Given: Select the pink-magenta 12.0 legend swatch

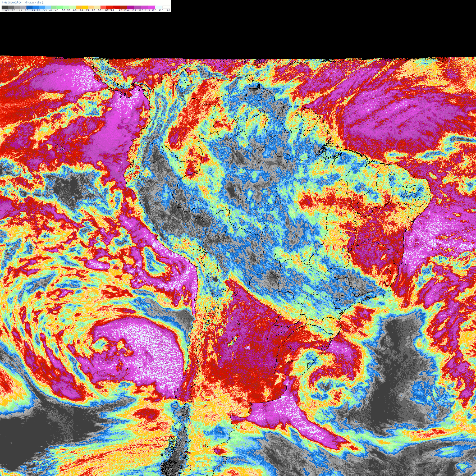Looking at the screenshot, I should 152,7.
